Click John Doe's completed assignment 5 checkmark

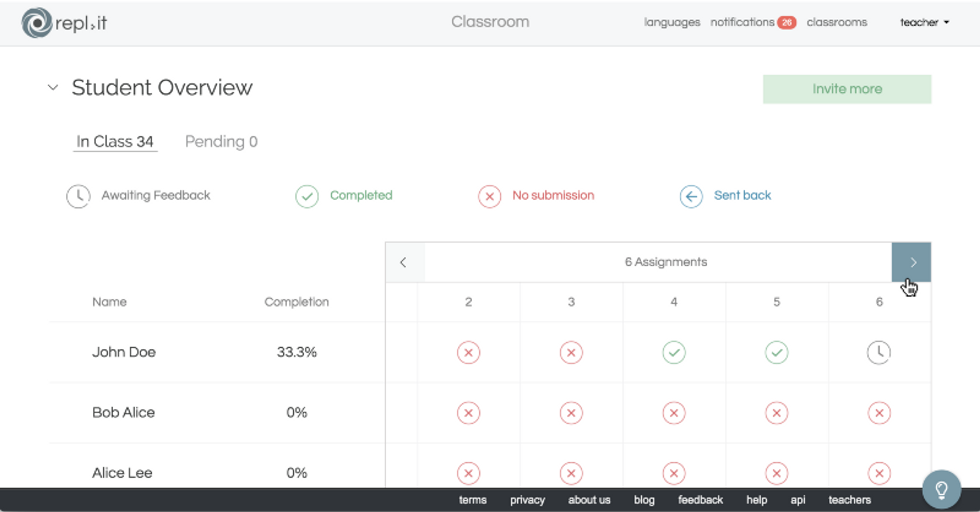[776, 353]
